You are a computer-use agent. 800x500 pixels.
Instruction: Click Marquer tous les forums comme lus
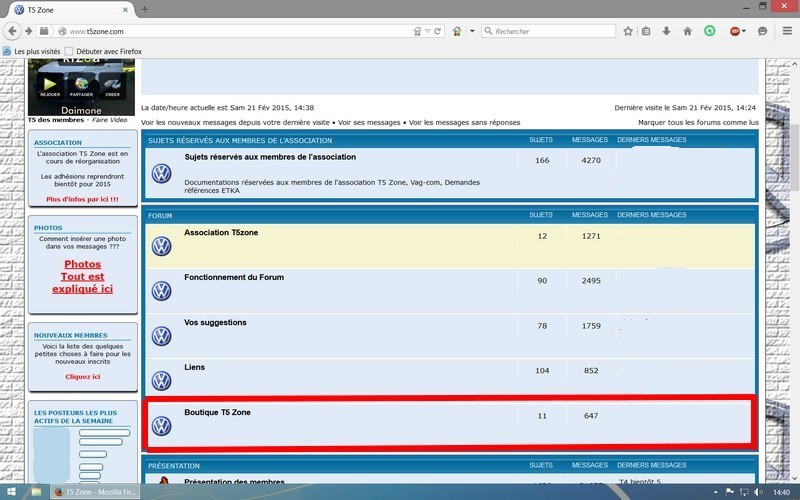698,122
